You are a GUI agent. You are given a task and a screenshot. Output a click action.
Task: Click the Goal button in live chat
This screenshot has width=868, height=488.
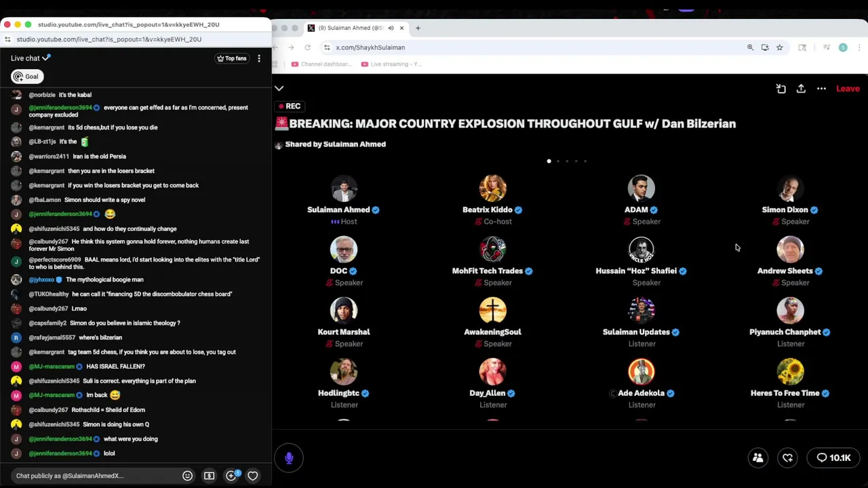click(x=27, y=77)
